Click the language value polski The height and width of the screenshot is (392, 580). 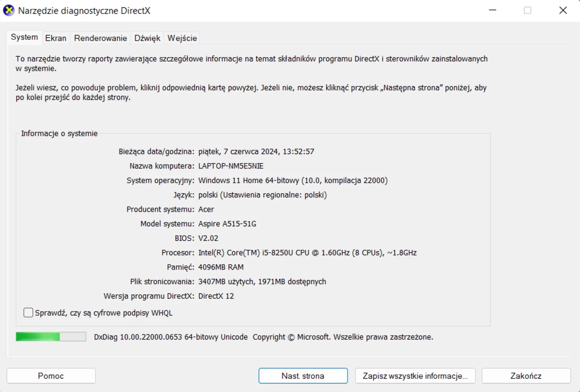pos(263,195)
